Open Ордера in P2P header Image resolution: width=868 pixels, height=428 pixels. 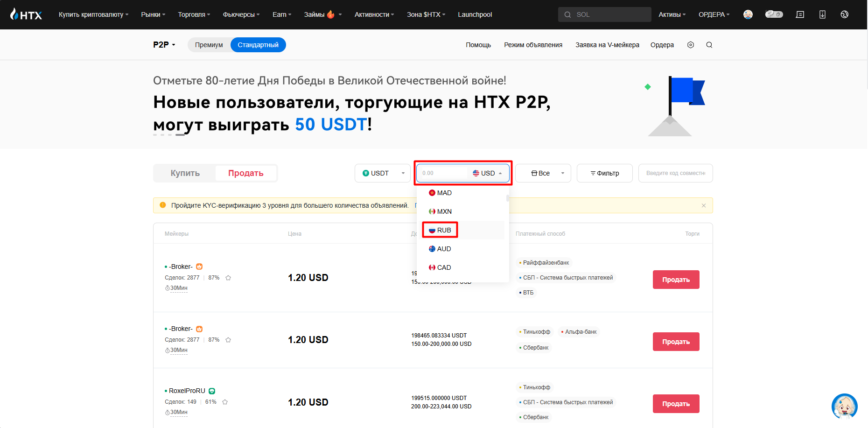[x=662, y=45]
